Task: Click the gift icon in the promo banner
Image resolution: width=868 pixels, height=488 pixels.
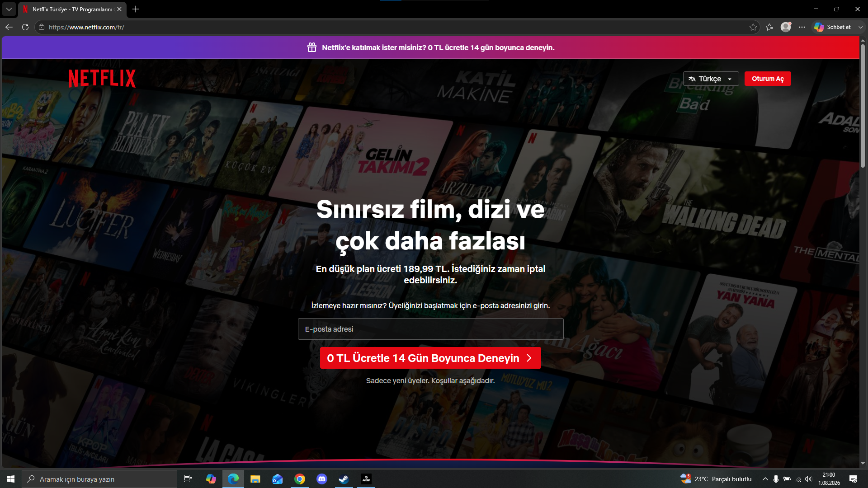Action: coord(312,47)
